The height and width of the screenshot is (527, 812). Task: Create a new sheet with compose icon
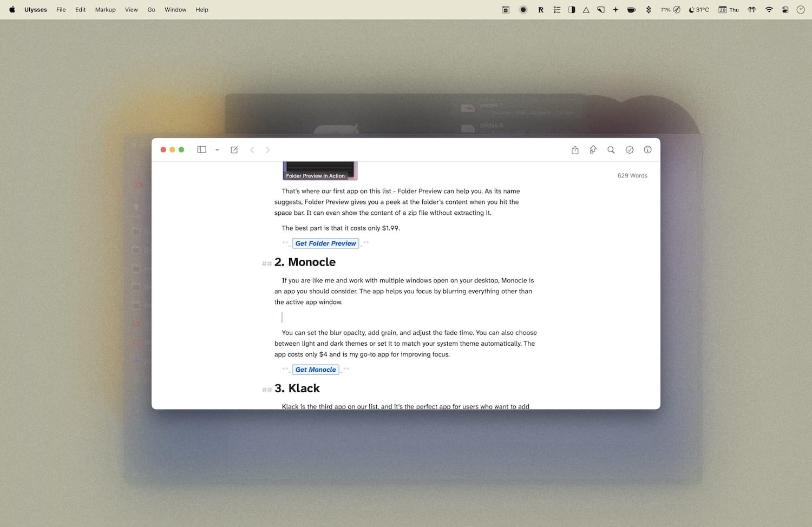tap(234, 150)
